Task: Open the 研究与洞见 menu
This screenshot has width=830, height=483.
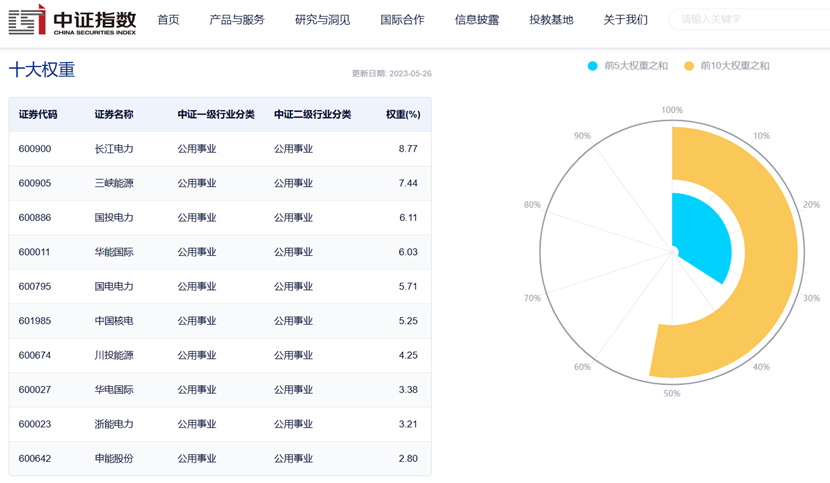Action: pyautogui.click(x=322, y=20)
